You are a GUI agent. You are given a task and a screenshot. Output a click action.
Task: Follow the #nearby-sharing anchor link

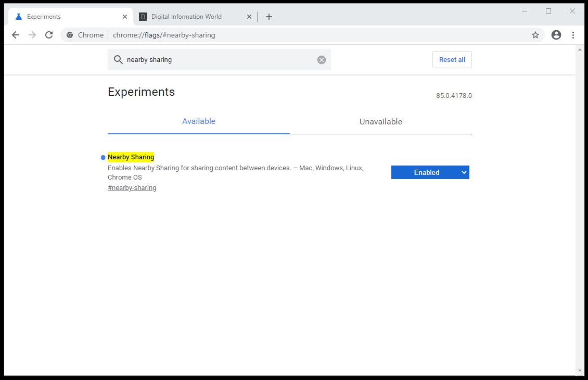pyautogui.click(x=132, y=188)
